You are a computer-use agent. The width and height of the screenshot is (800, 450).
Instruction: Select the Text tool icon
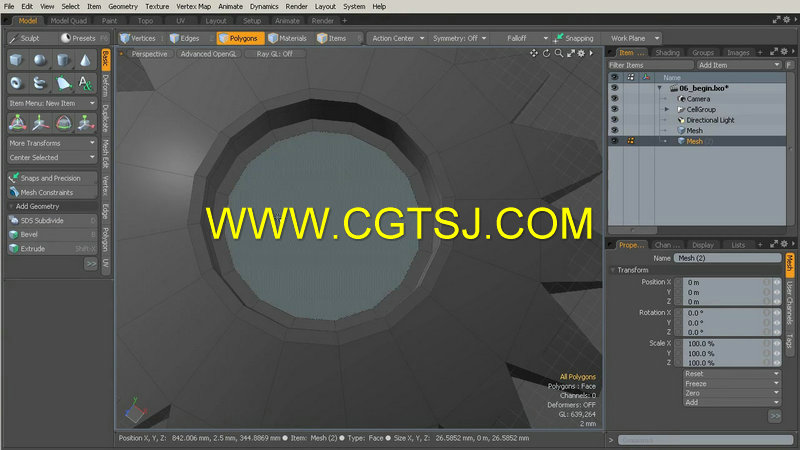coord(86,83)
